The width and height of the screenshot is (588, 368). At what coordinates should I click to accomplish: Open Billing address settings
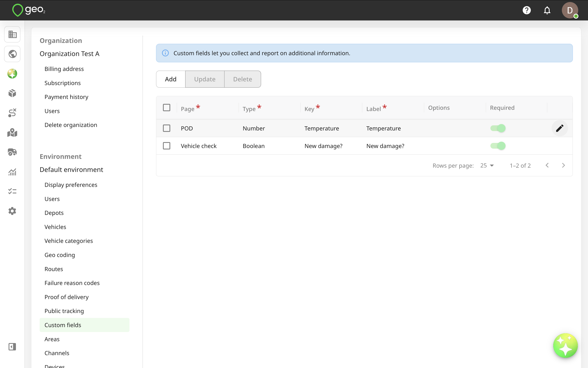pos(64,69)
